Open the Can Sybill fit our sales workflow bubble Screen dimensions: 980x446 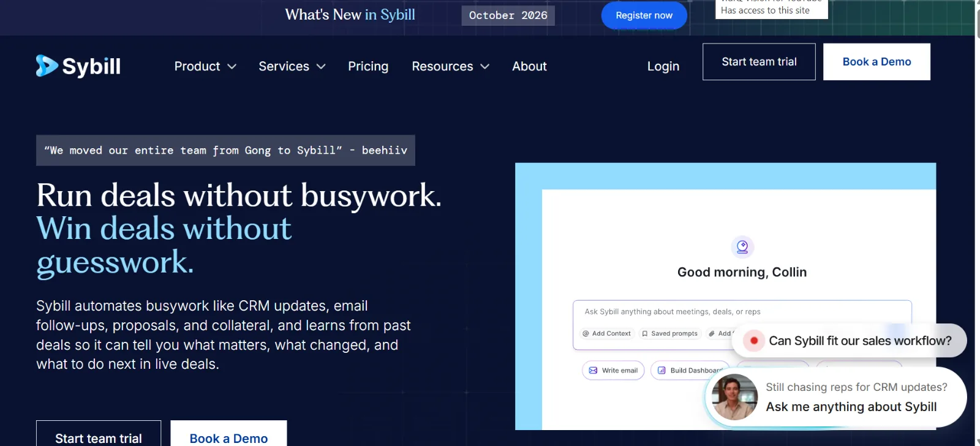(x=850, y=341)
